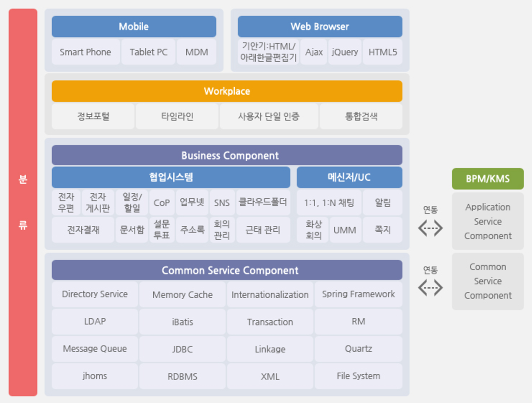Select the MDM box

coord(196,52)
